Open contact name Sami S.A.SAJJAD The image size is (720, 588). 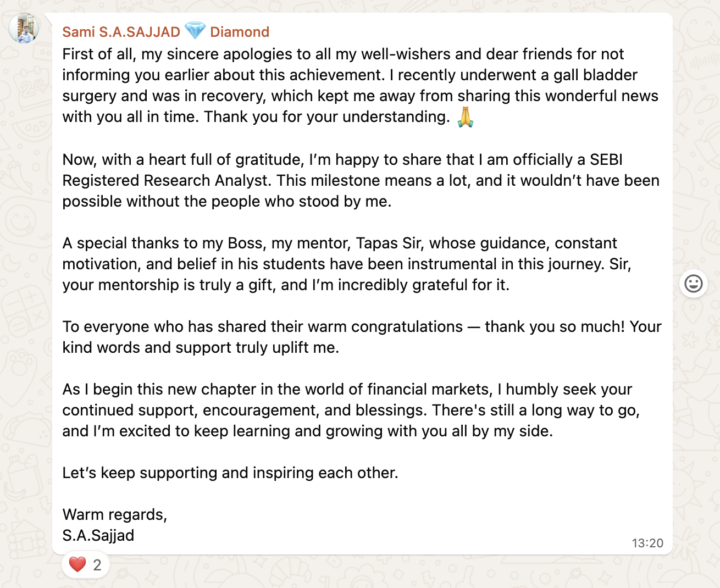click(x=121, y=32)
